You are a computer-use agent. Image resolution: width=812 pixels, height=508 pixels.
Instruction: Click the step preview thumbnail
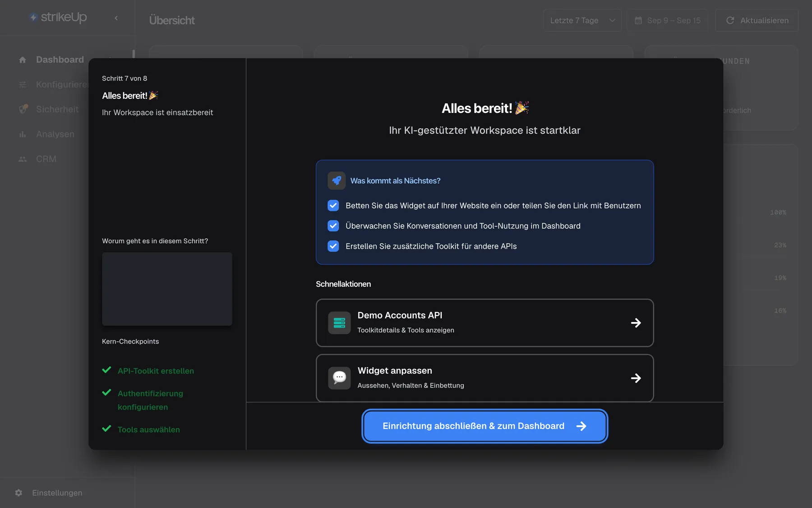(167, 289)
